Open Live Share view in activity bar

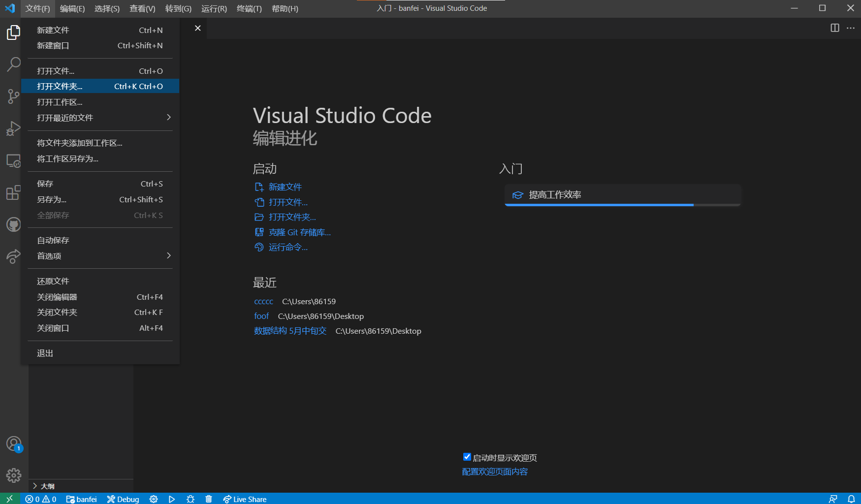[x=14, y=256]
